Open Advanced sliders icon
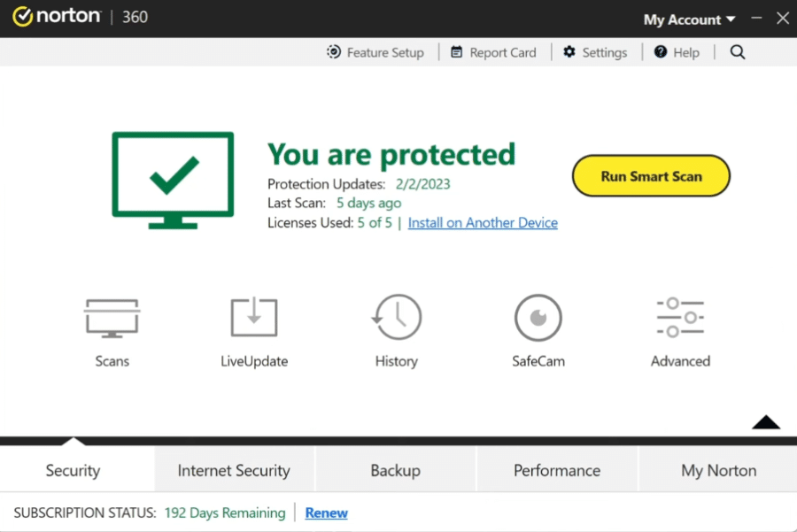Screen dimensions: 797x532 [680, 318]
